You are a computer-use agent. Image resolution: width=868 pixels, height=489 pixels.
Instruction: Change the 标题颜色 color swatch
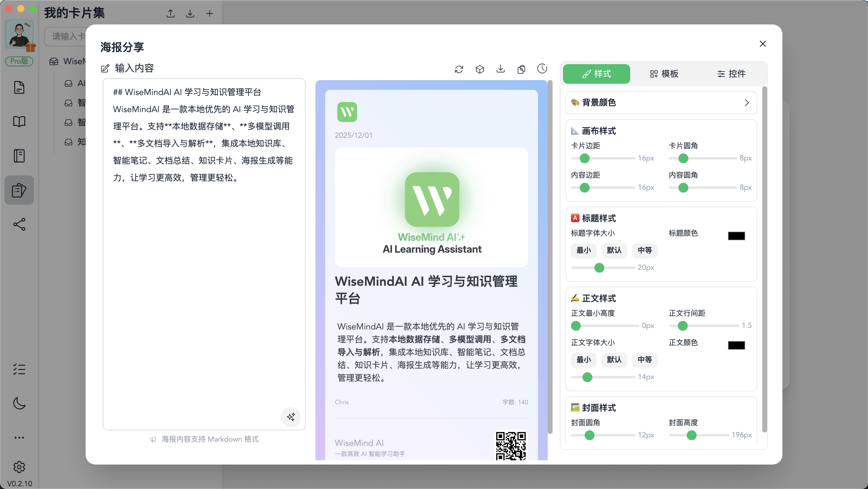[x=737, y=236]
